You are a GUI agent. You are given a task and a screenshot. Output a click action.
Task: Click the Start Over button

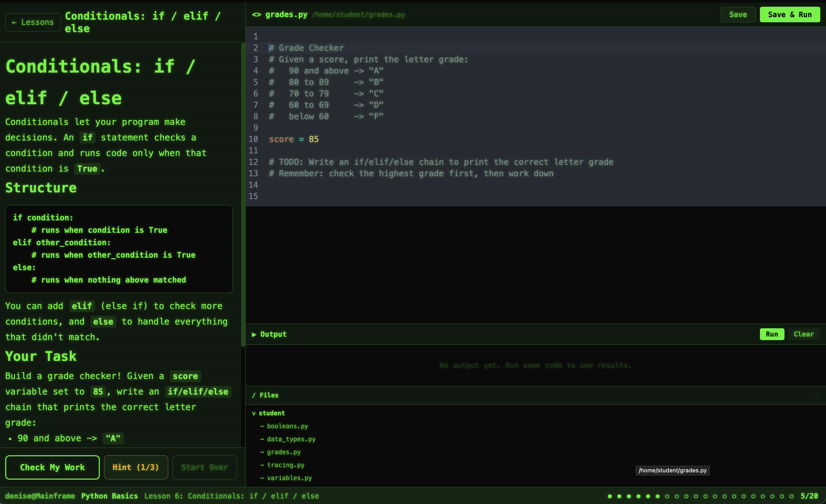point(205,467)
